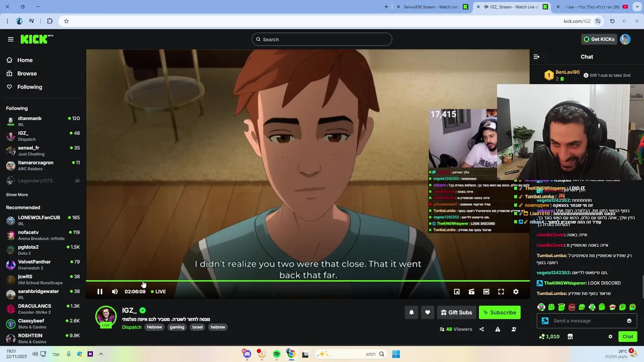Screen dimensions: 644x362
Task: Toggle mini player mode
Action: click(457, 292)
